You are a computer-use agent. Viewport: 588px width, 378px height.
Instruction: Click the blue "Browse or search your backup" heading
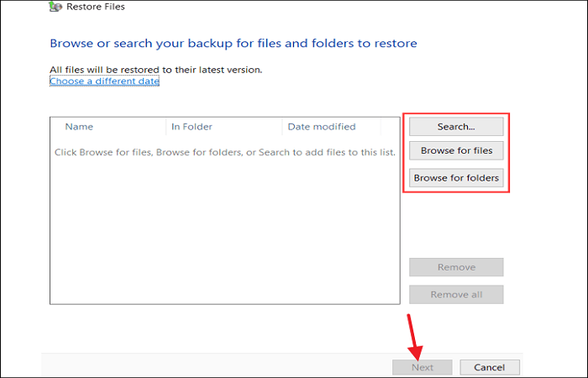pos(234,43)
